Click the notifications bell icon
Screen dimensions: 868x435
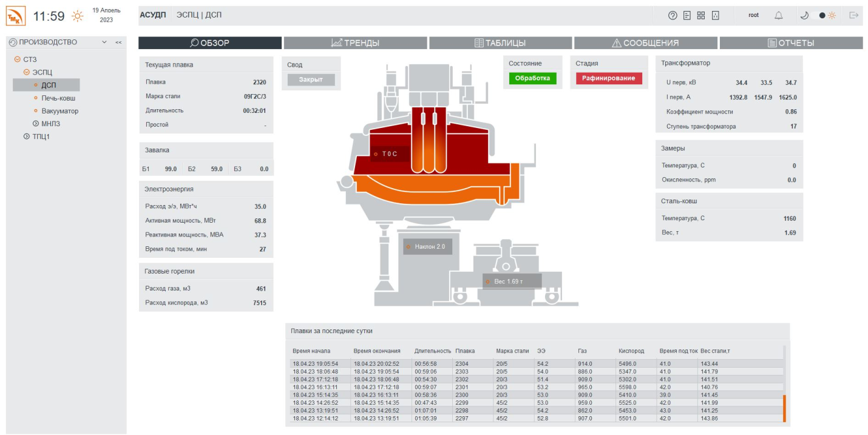pyautogui.click(x=779, y=16)
